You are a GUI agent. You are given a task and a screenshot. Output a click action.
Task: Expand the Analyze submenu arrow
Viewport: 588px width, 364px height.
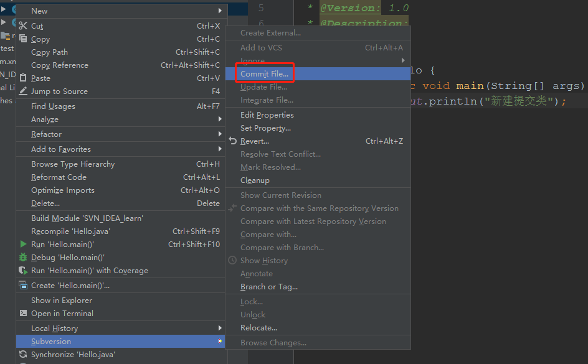click(x=220, y=119)
